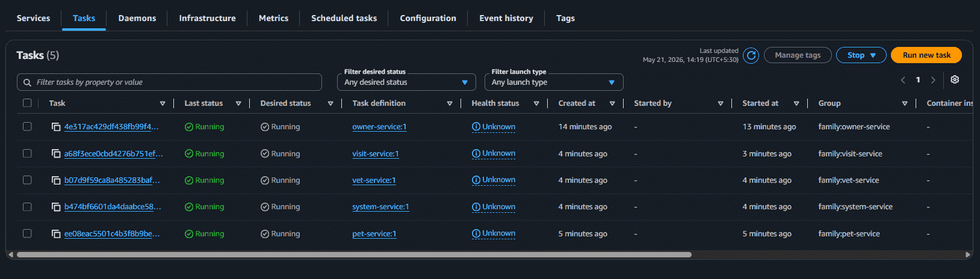This screenshot has height=279, width=980.
Task: Open the visit-service:1 task definition
Action: pos(376,154)
